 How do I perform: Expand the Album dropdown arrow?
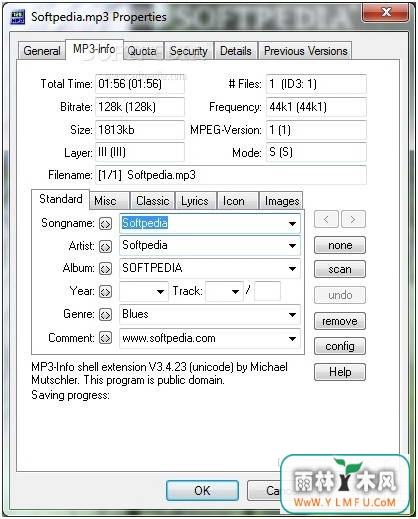click(x=292, y=269)
